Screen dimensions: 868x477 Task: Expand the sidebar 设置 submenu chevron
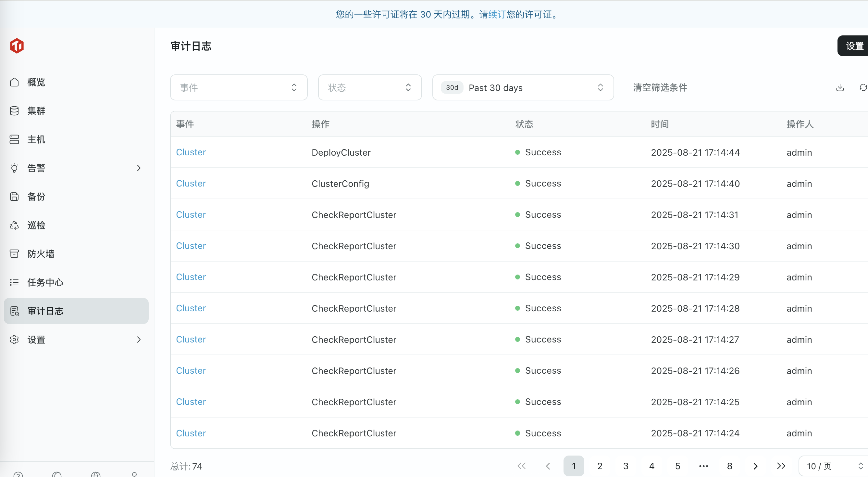click(x=139, y=340)
